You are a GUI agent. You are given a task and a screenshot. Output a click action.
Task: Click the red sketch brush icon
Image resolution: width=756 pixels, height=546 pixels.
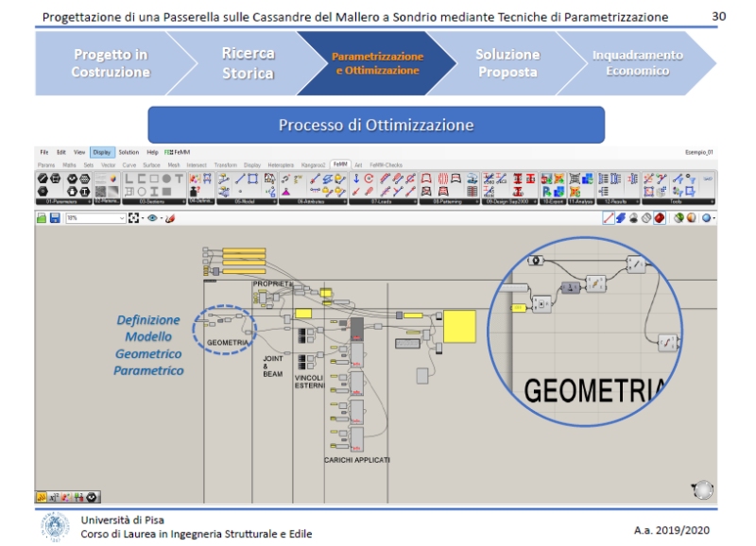[170, 218]
